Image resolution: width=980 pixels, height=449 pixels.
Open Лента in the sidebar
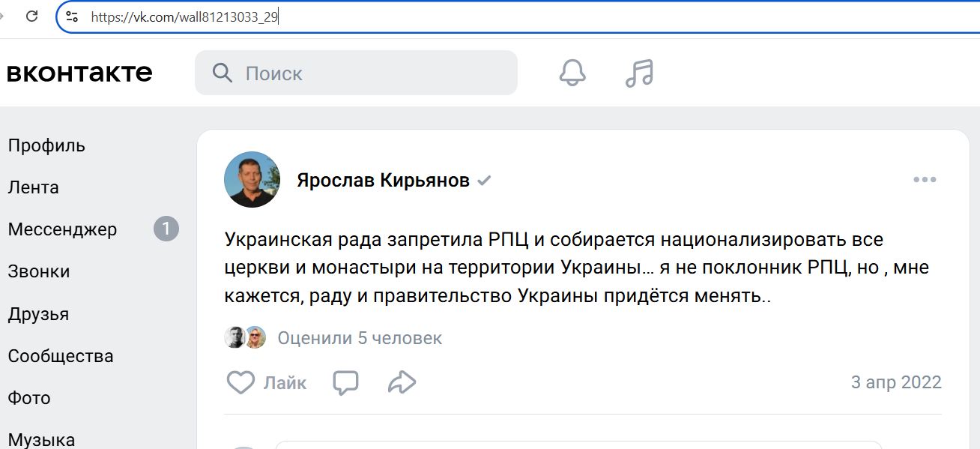(33, 187)
